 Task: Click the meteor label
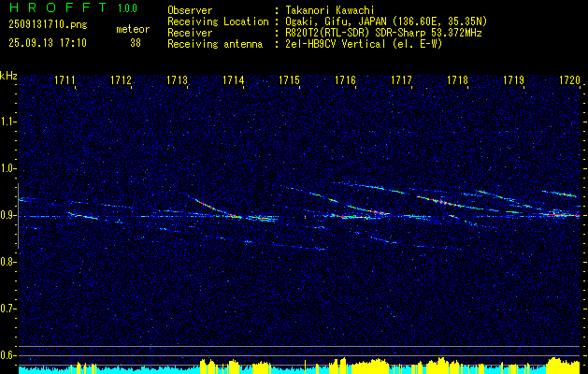(x=133, y=29)
